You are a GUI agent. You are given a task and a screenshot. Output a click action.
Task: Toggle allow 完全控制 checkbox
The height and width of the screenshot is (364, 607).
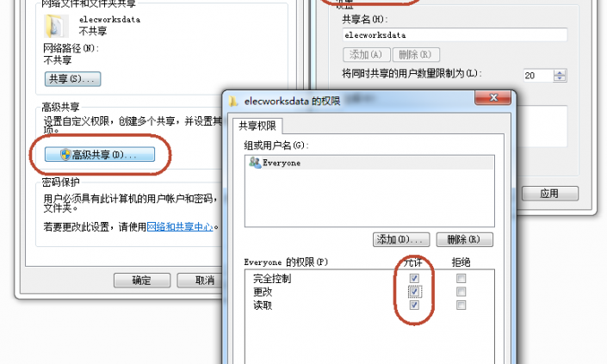[414, 278]
